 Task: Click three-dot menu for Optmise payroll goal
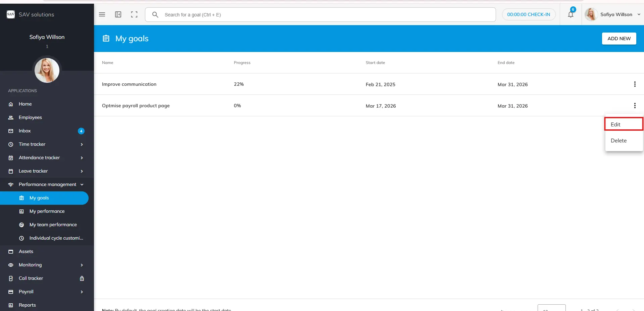(x=635, y=106)
